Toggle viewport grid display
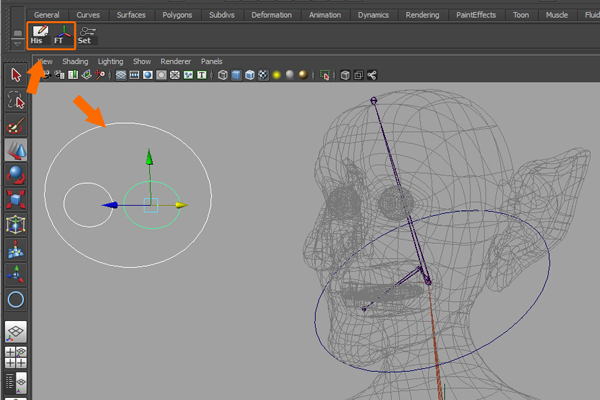The image size is (600, 400). [x=121, y=75]
